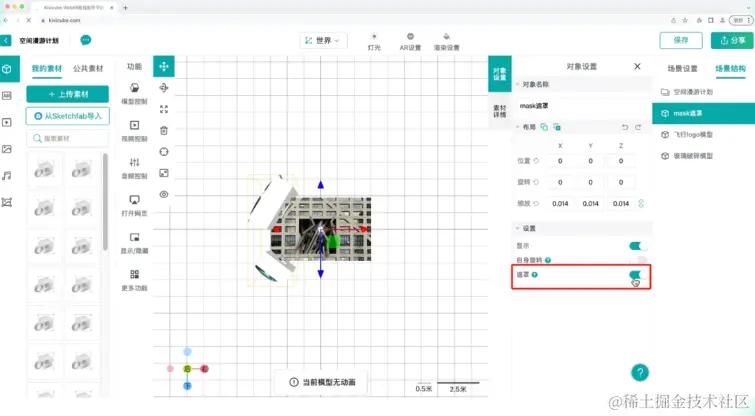
Task: Click the chat bubble icon beside project name
Action: [86, 40]
